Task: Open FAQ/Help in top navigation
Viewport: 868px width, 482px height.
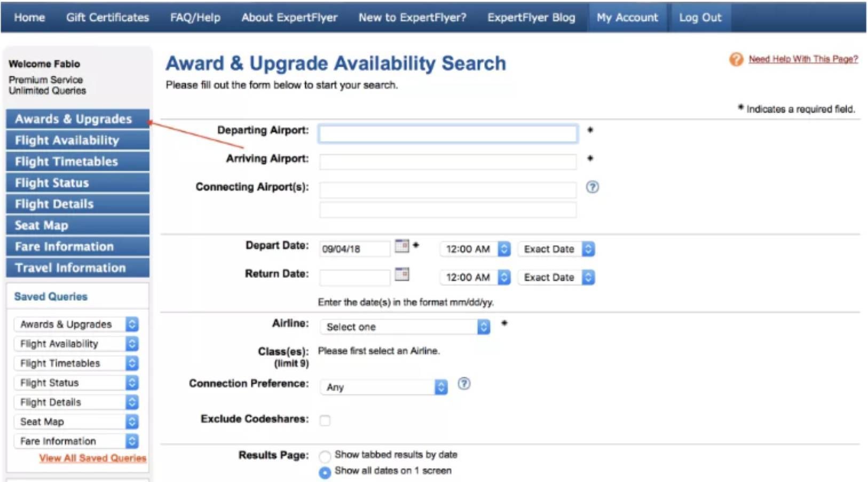Action: coord(195,17)
